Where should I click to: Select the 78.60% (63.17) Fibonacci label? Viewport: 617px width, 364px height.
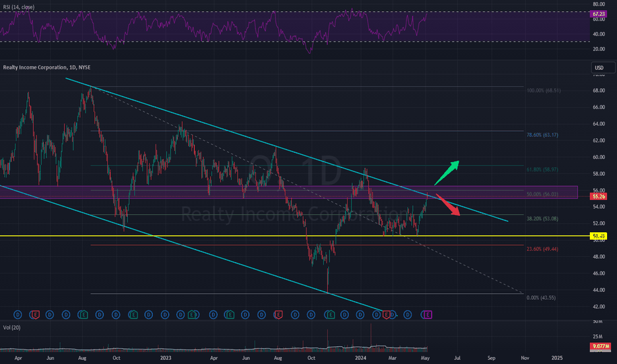click(542, 135)
